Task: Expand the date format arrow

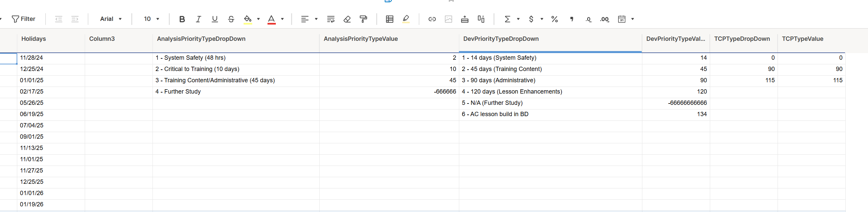Action: (x=632, y=19)
